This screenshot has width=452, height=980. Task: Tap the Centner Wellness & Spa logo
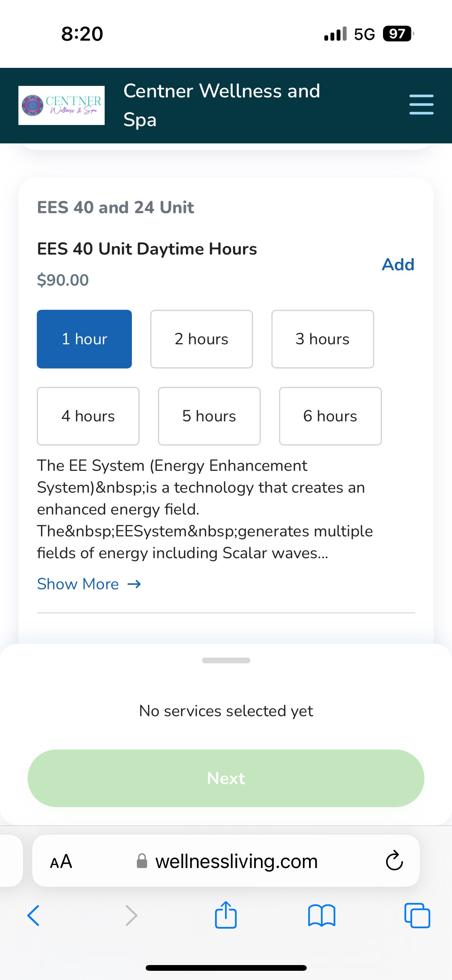61,105
